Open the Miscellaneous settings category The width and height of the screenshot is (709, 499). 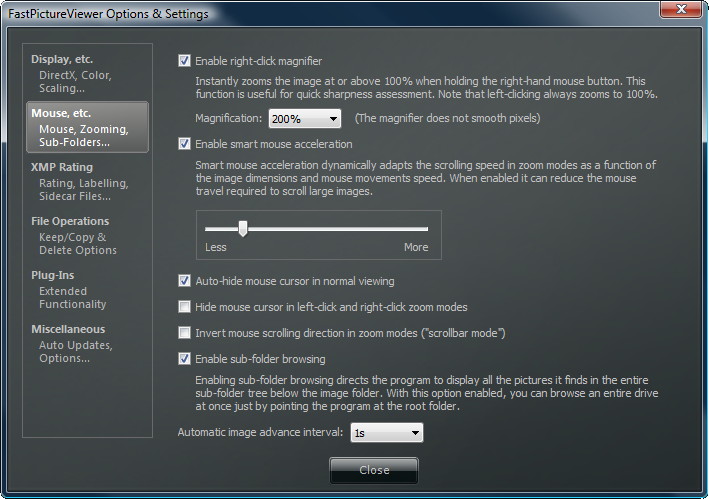(x=87, y=343)
